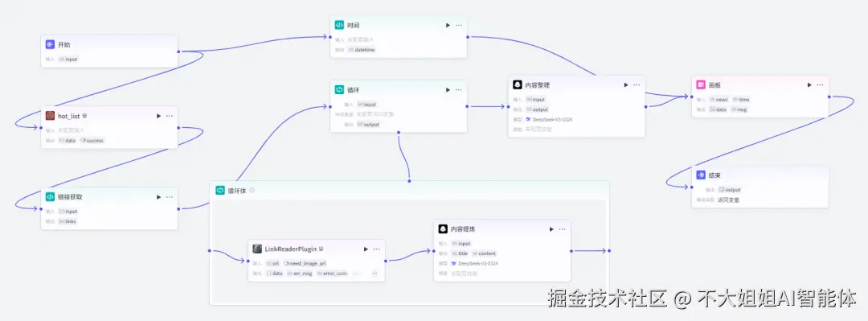
Task: Open the 内容整理 node more-options menu
Action: (637, 84)
